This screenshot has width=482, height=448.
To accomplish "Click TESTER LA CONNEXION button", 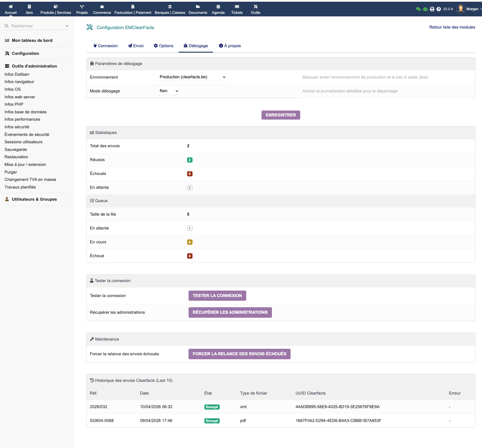I will (x=217, y=296).
